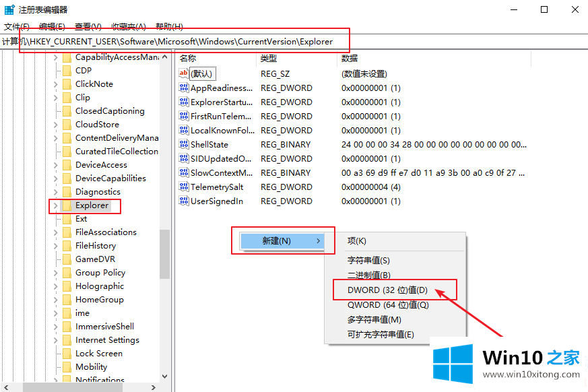Image resolution: width=588 pixels, height=392 pixels.
Task: Click the TelemetrySalt data 0x00000004 (4)
Action: pyautogui.click(x=371, y=187)
